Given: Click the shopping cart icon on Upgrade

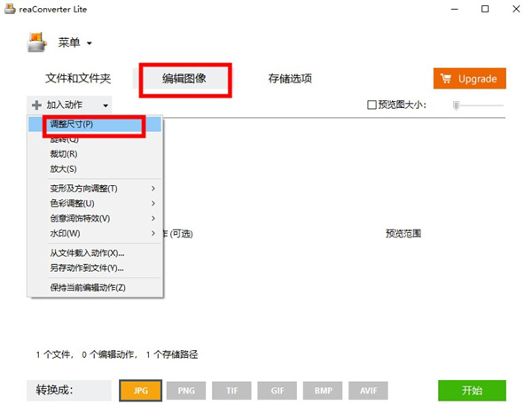Looking at the screenshot, I should 445,79.
